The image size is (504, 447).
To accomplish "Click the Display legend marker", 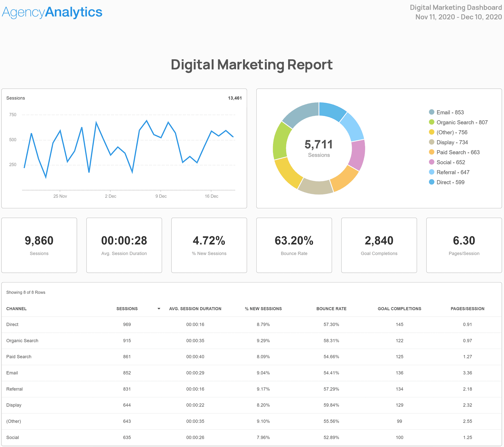I will tap(431, 142).
